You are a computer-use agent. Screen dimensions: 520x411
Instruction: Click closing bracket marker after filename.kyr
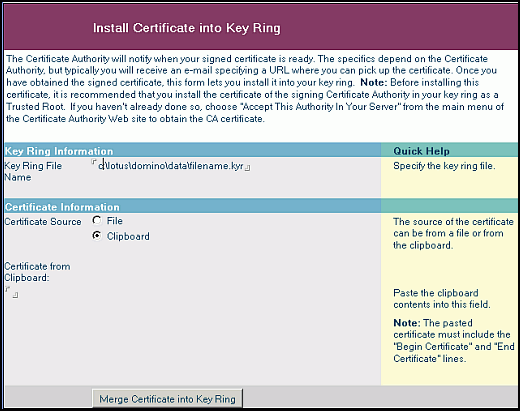[247, 168]
